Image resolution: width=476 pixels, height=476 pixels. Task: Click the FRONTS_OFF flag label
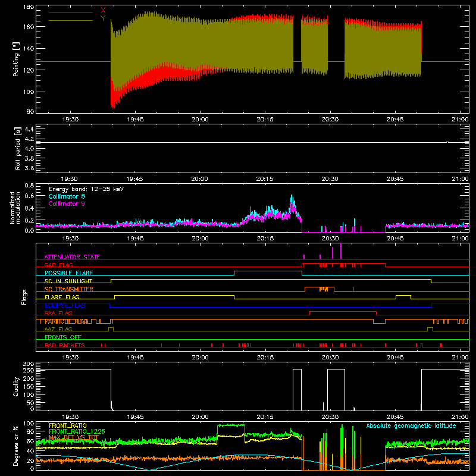(63, 337)
